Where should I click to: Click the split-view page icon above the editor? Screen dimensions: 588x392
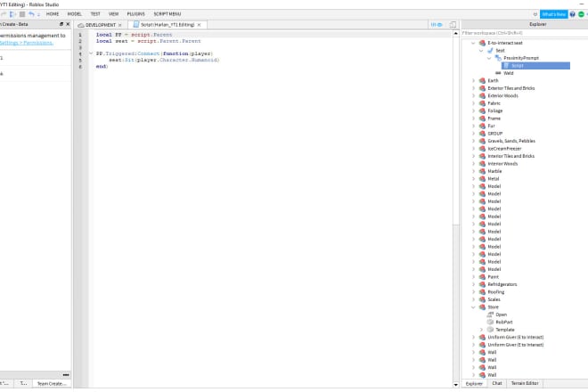(x=453, y=25)
